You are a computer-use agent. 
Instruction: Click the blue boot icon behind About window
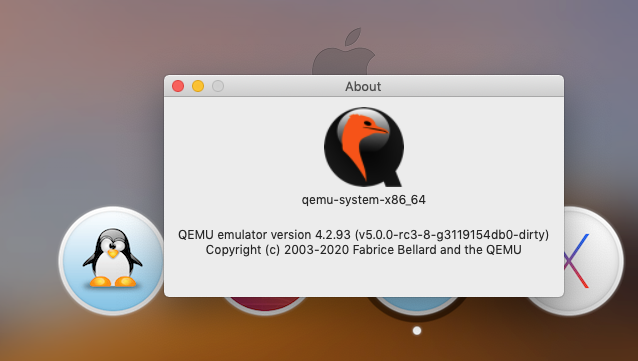pyautogui.click(x=417, y=306)
